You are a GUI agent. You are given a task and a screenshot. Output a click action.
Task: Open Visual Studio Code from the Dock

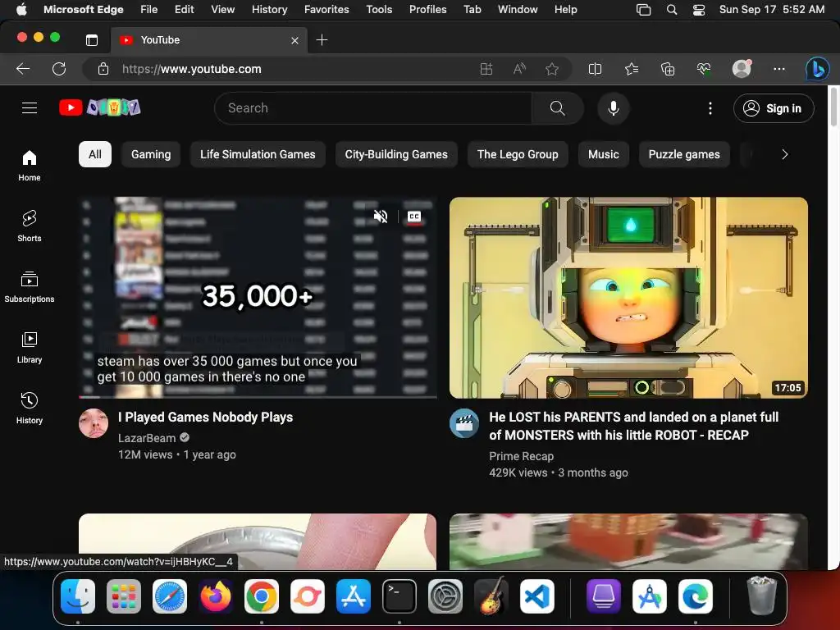[536, 596]
